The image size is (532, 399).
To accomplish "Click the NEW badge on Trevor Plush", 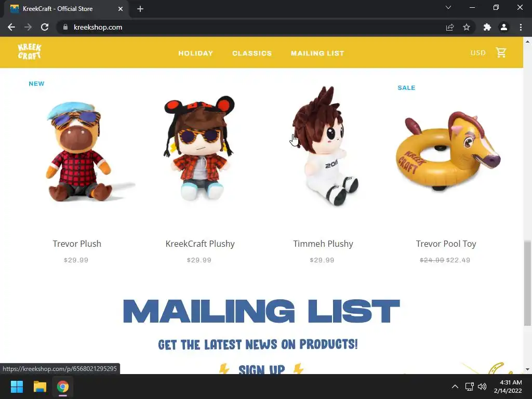I will [37, 84].
